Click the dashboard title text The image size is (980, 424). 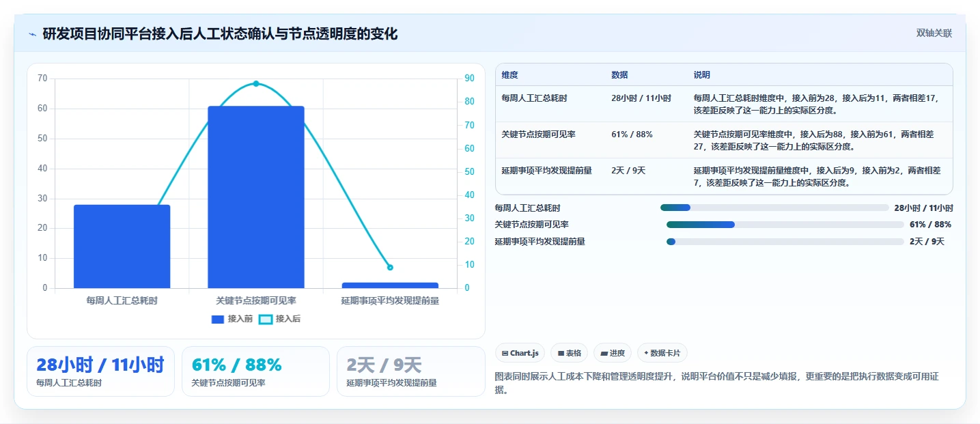coord(220,34)
